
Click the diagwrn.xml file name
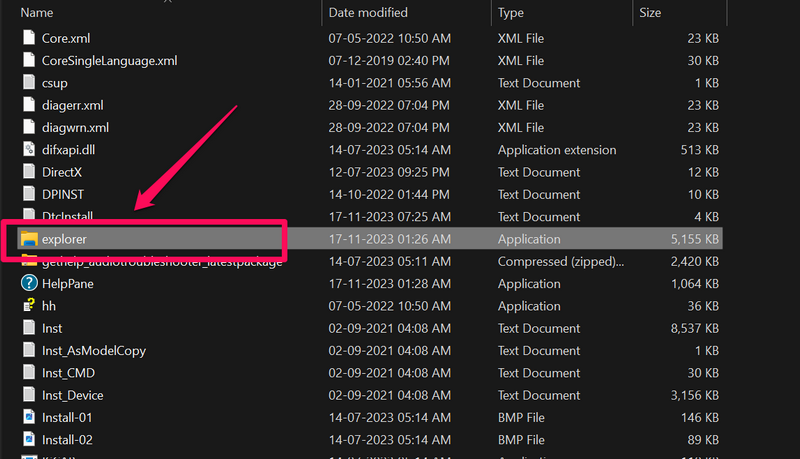76,128
